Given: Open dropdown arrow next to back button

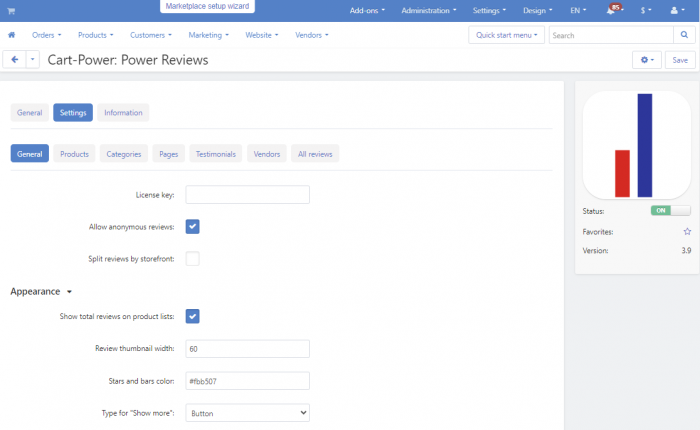Looking at the screenshot, I should (33, 59).
